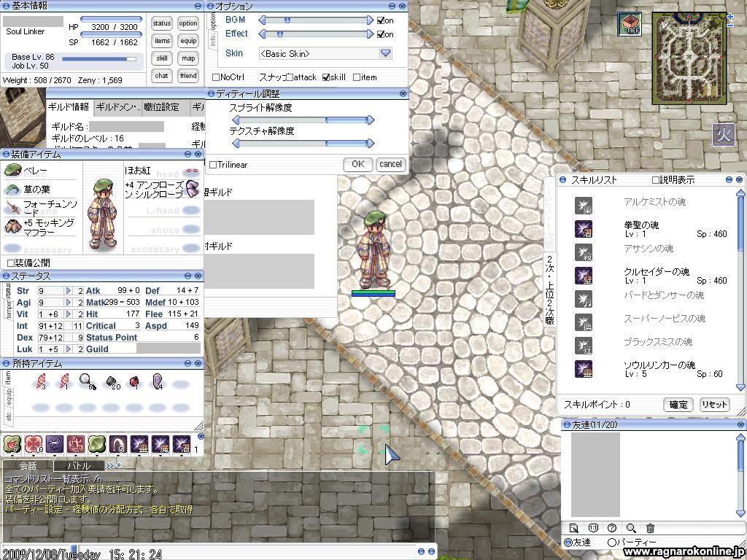This screenshot has height=560, width=747.
Task: Raise Luk using its arrow button
Action: (x=69, y=349)
